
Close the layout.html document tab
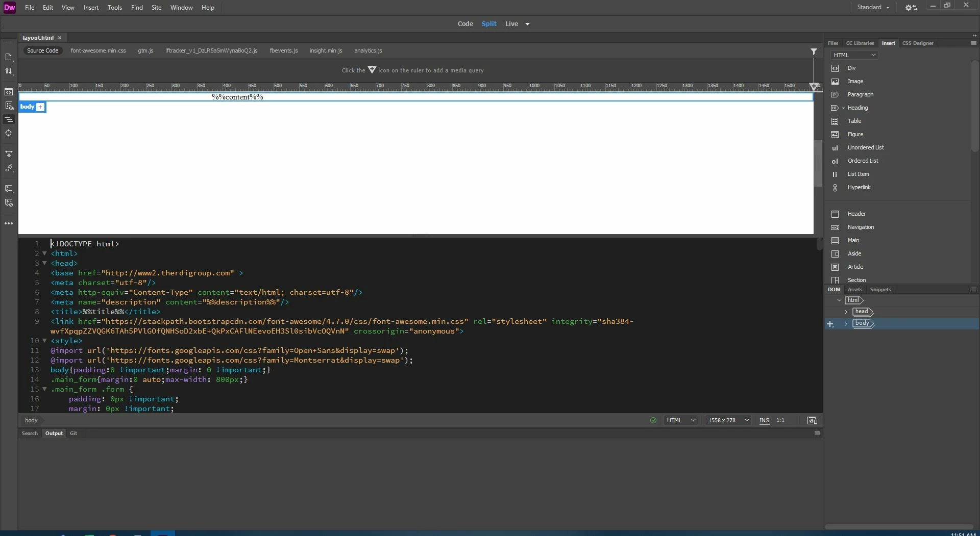point(60,38)
